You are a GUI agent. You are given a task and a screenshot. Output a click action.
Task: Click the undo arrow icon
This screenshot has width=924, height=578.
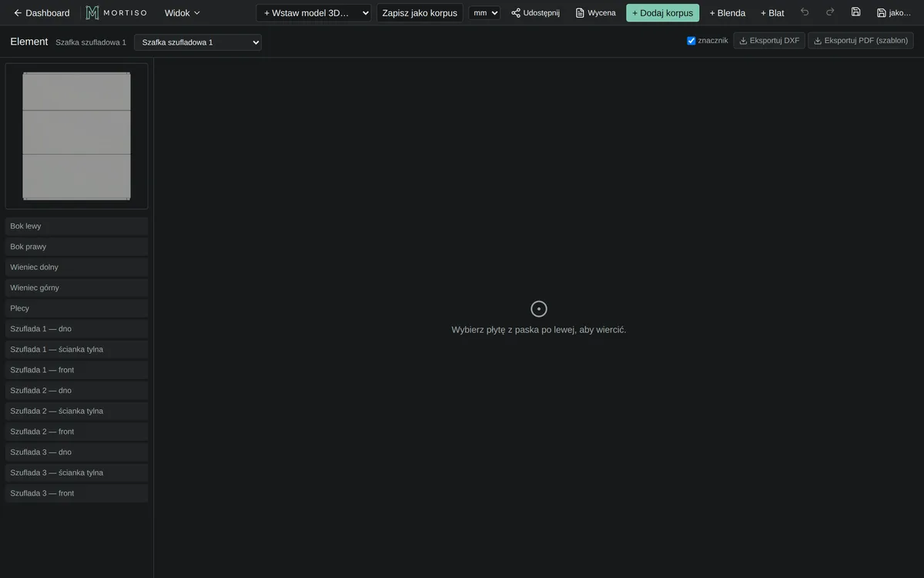pos(805,12)
